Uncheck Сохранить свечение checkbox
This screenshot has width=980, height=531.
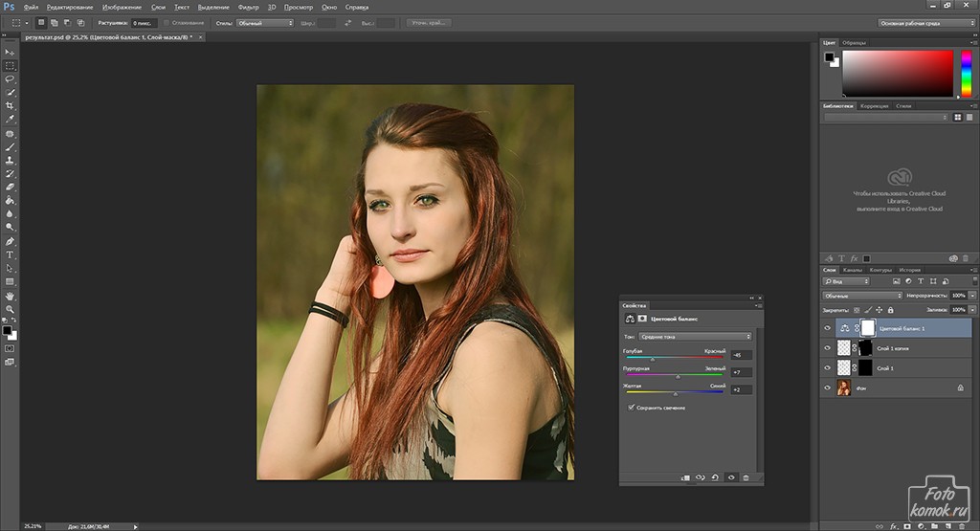[x=632, y=408]
